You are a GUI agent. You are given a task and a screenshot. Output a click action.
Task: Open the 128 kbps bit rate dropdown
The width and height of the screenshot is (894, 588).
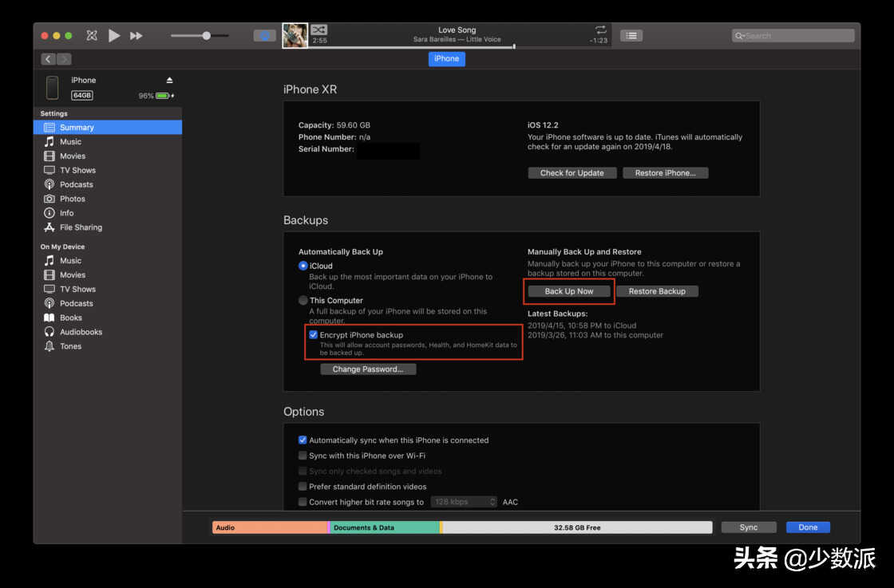(465, 502)
